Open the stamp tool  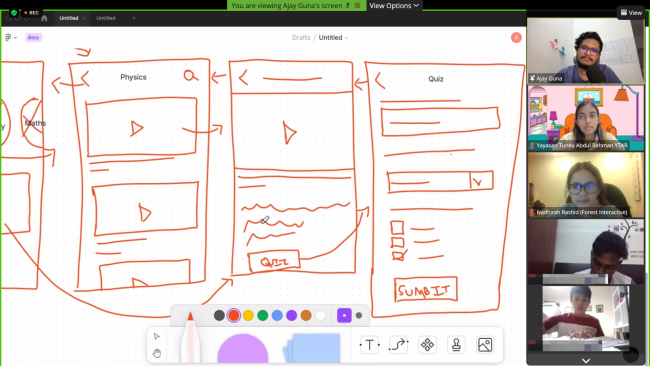[456, 344]
